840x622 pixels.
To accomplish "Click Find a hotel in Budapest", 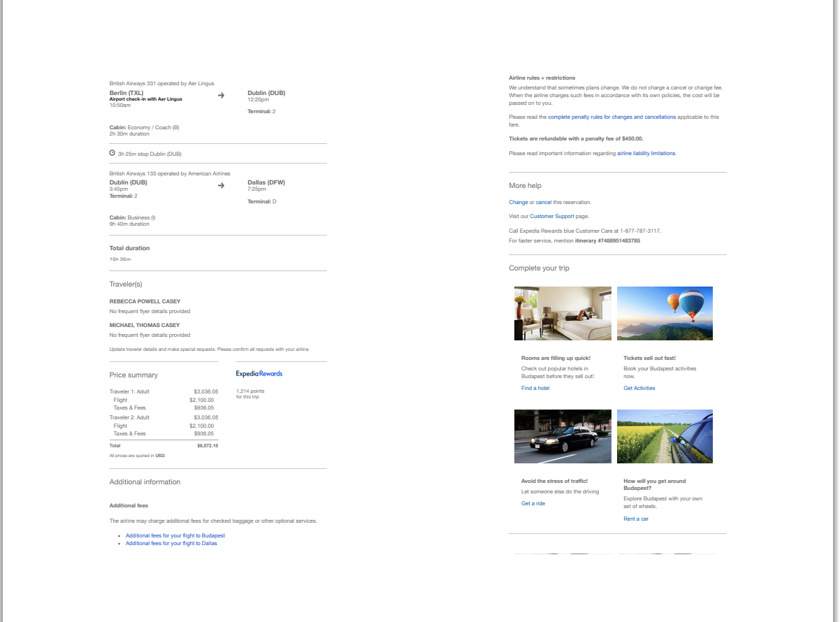I will 535,388.
